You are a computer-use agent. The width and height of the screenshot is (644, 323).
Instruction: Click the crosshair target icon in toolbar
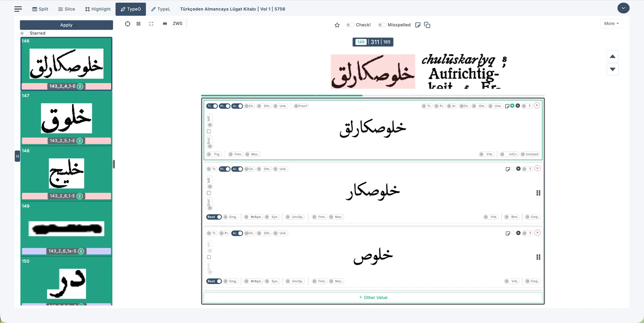point(128,24)
